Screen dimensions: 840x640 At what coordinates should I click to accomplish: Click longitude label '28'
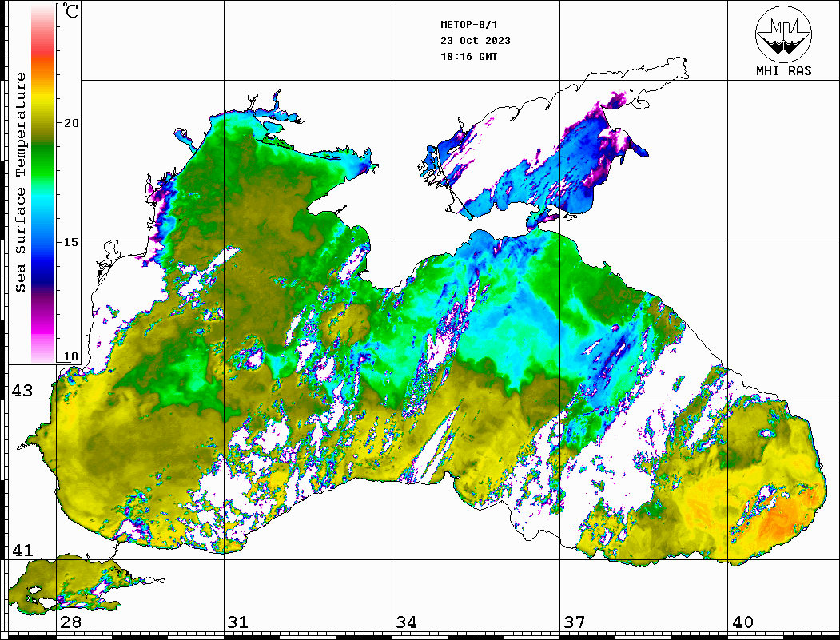(70, 622)
